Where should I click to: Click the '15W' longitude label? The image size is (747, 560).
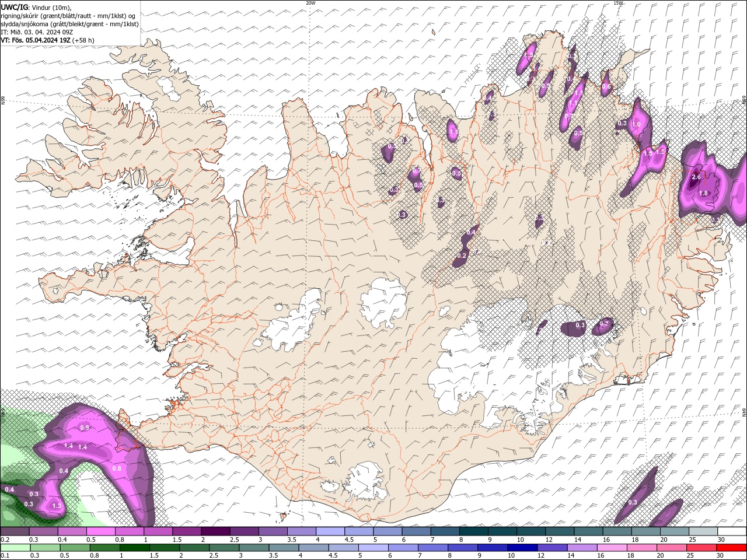click(x=618, y=3)
